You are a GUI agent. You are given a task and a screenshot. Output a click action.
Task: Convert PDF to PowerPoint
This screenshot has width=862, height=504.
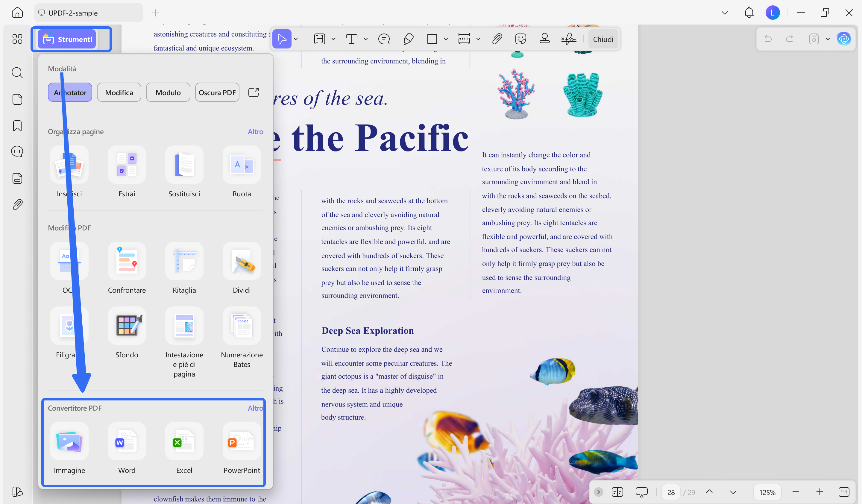click(x=242, y=449)
